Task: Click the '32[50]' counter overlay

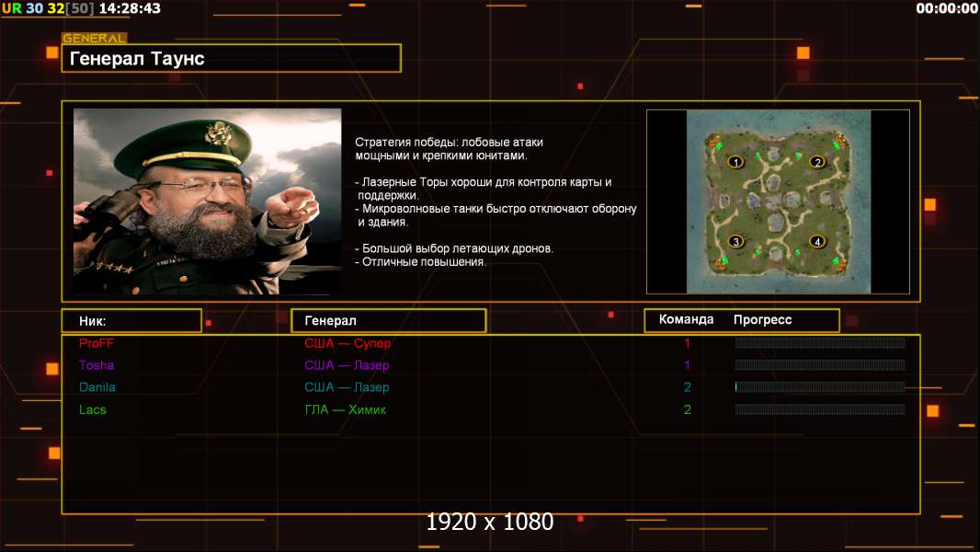Action: coord(70,8)
